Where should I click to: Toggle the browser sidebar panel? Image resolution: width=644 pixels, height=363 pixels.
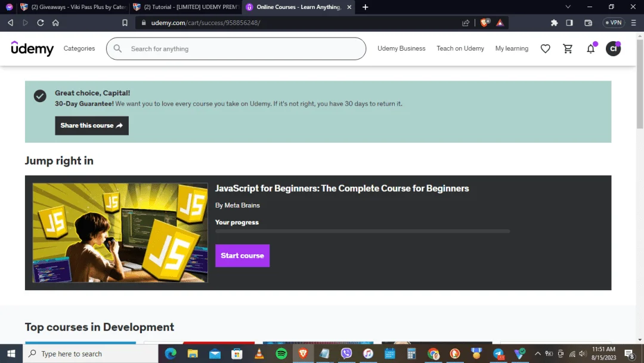[x=569, y=23]
